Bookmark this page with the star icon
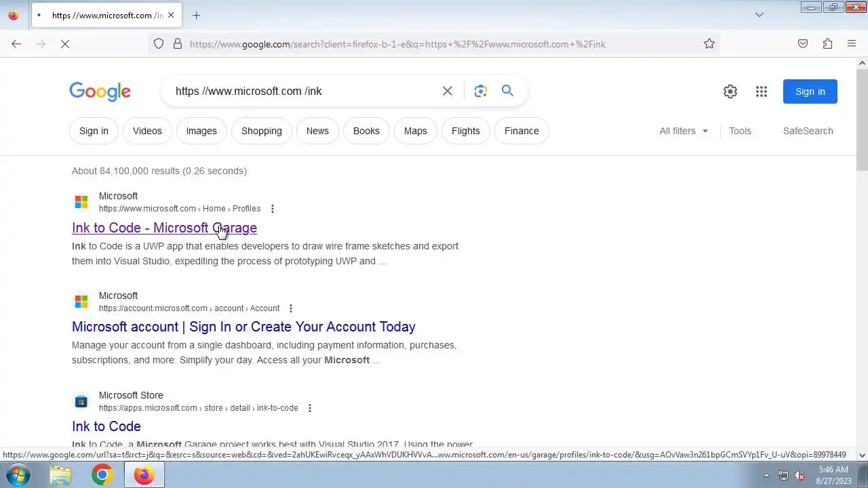The width and height of the screenshot is (868, 488). pos(709,44)
